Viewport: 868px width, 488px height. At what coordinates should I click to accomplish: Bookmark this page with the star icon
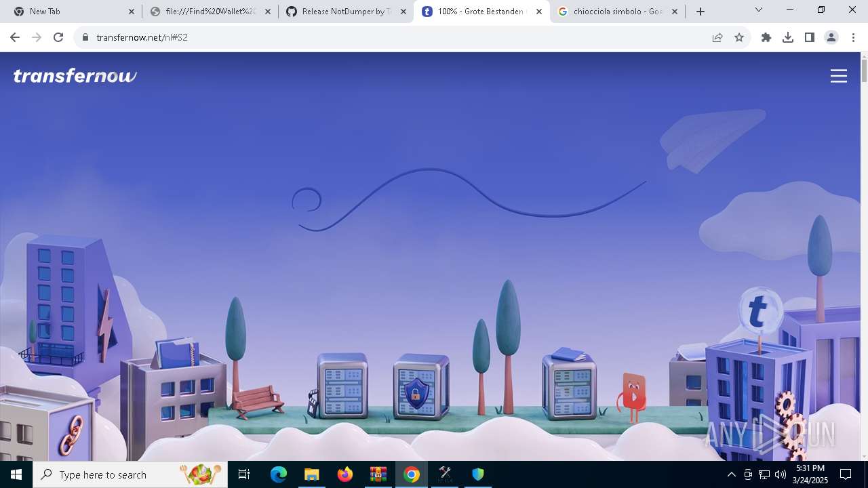pos(739,37)
